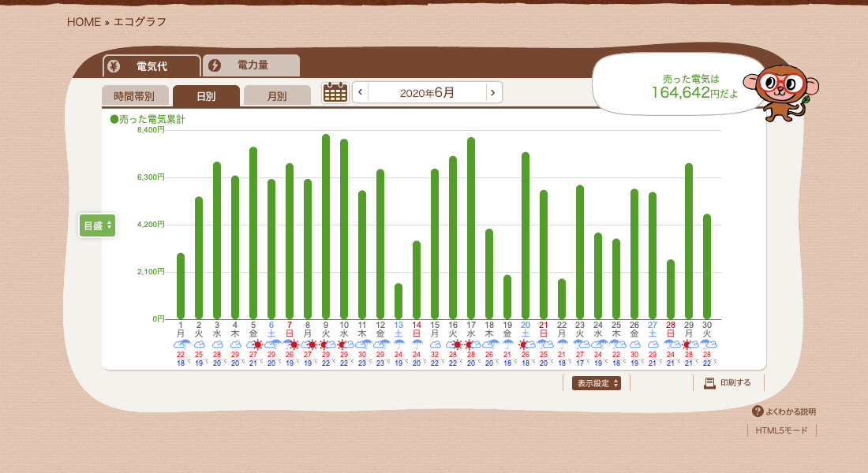This screenshot has height=473, width=868.
Task: Click the 2020年6月 date field
Action: [427, 92]
